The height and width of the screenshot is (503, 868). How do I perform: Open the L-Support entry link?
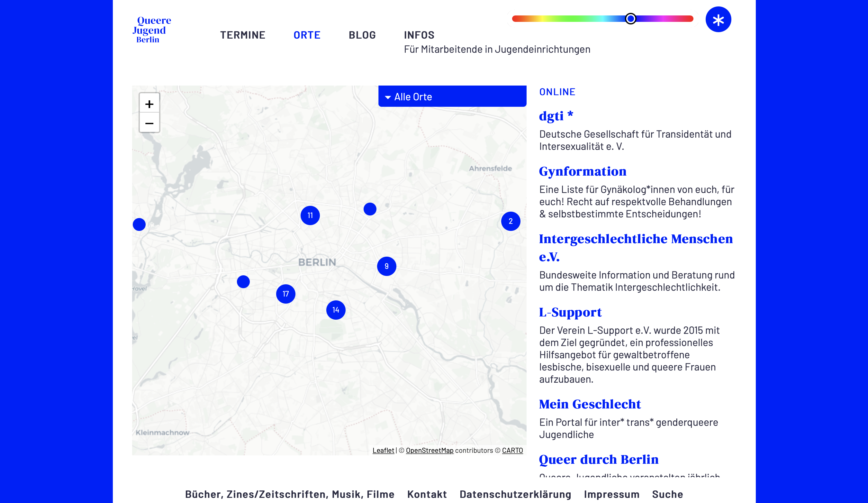click(x=570, y=312)
